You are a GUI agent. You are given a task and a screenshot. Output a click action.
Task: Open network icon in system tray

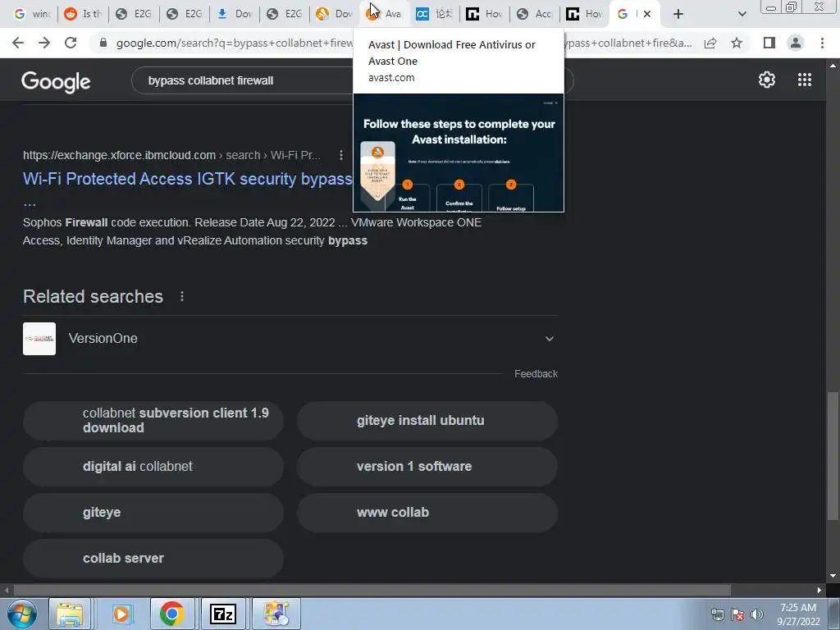coord(717,614)
